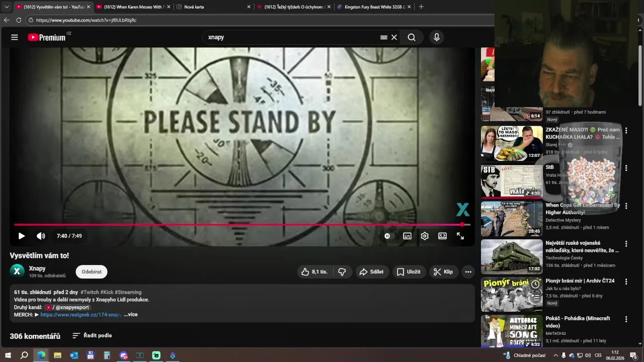Open the tab search dropdown arrow
The width and height of the screenshot is (644, 362).
pos(6,7)
